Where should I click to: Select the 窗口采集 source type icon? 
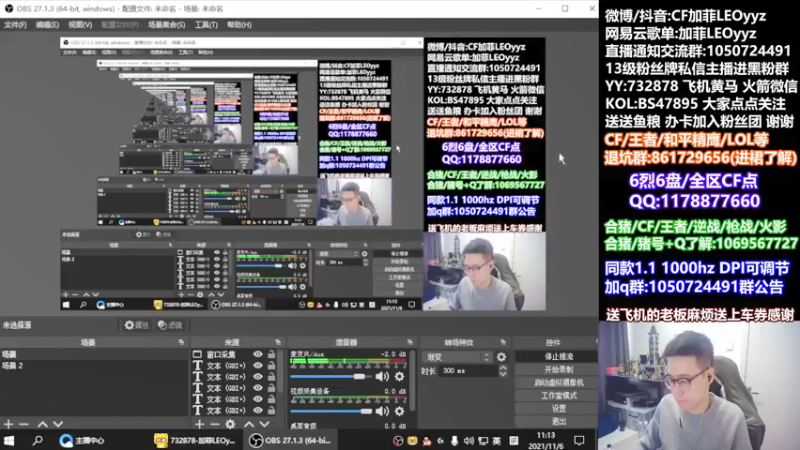click(197, 354)
